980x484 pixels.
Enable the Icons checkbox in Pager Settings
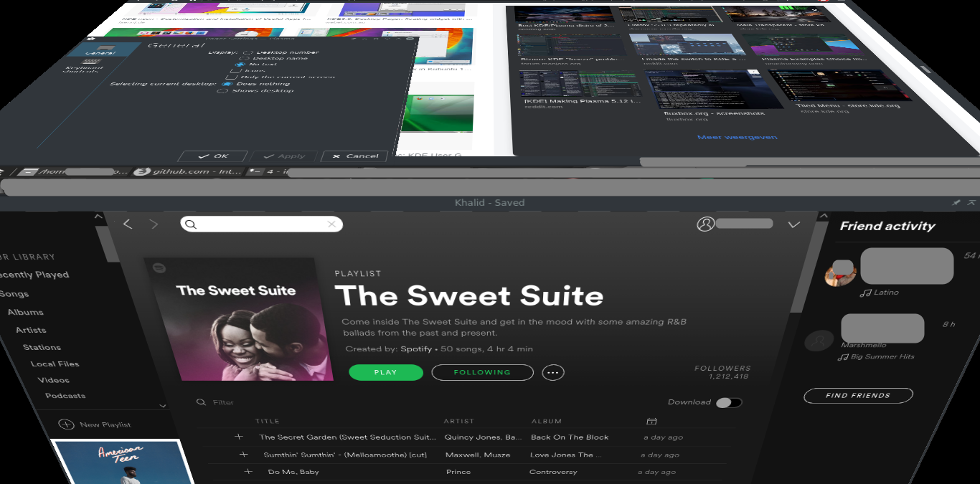[235, 71]
